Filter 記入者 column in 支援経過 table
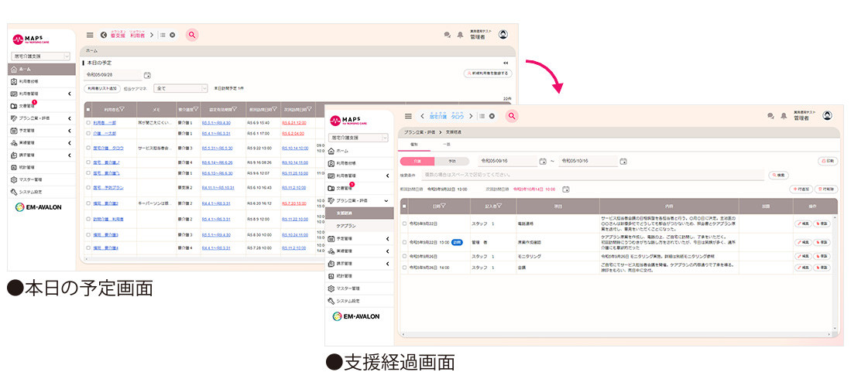Screen dimensions: 868x372 pyautogui.click(x=499, y=206)
